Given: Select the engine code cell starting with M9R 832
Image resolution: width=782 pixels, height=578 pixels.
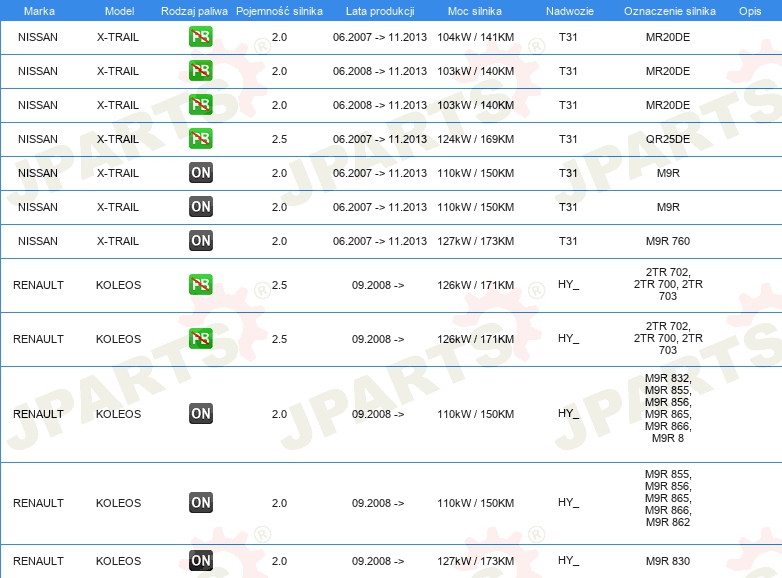Looking at the screenshot, I should pos(668,408).
